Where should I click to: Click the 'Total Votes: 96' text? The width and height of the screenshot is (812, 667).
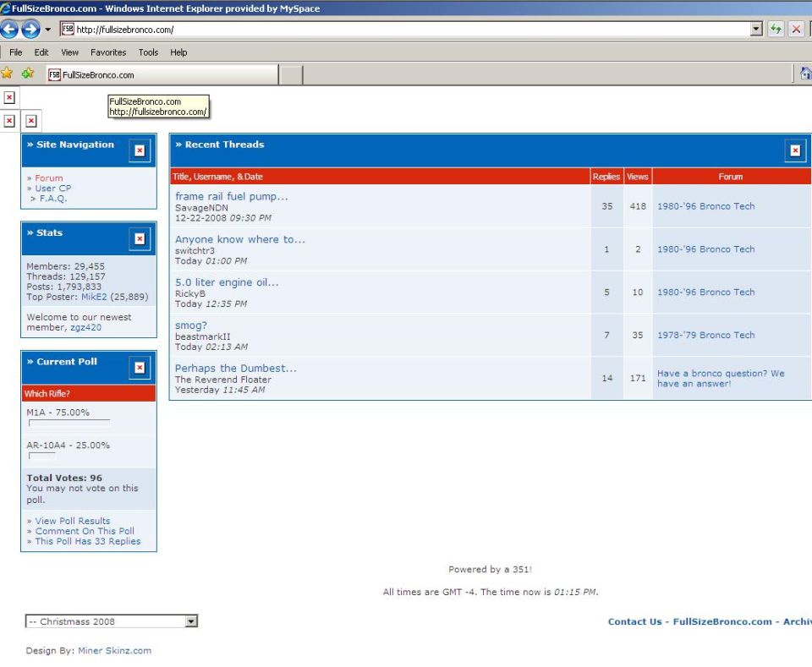tap(64, 478)
